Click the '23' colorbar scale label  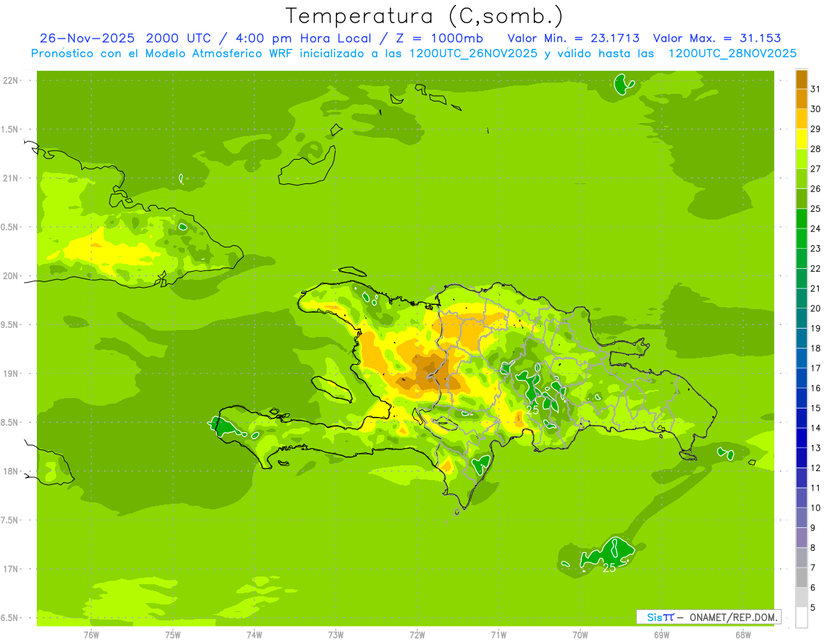click(x=816, y=249)
